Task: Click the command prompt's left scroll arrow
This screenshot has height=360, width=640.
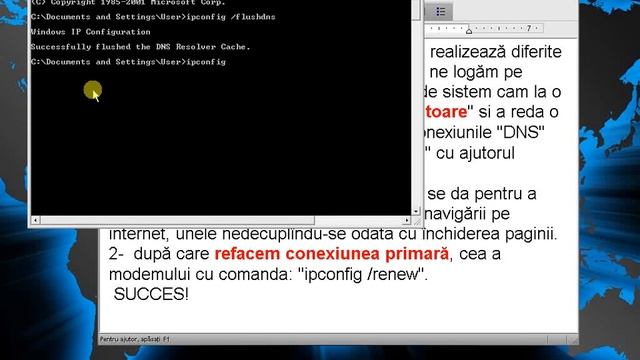Action: [x=35, y=220]
